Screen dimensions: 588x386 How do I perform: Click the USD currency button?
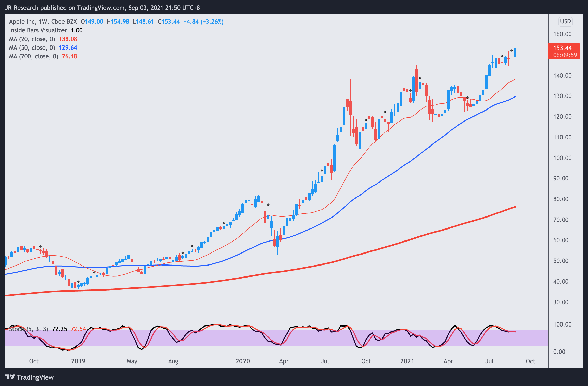(x=565, y=21)
